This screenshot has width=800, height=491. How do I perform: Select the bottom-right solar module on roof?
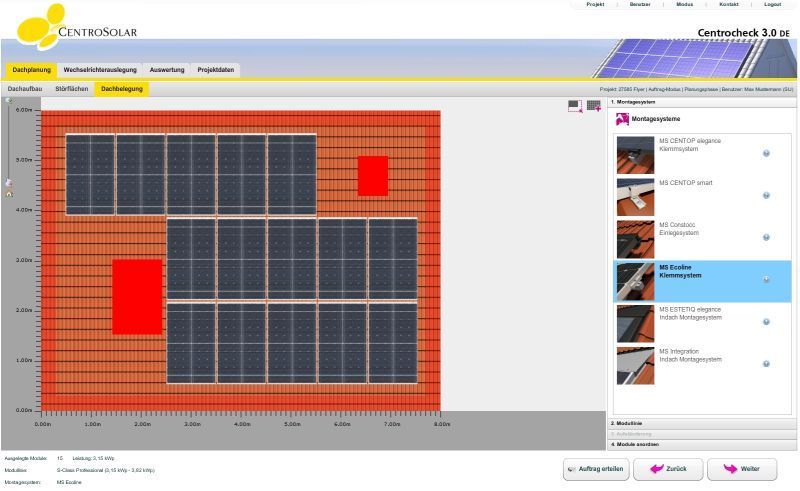[393, 343]
